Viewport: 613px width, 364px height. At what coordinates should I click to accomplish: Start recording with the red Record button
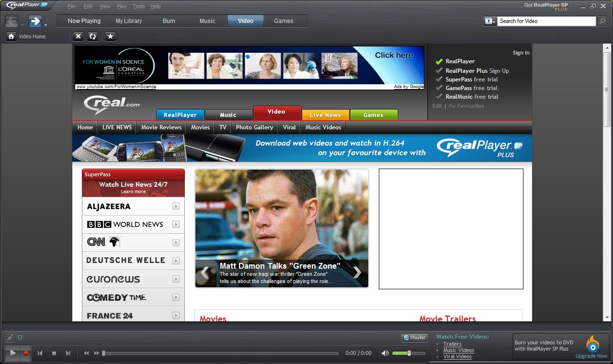[x=26, y=353]
